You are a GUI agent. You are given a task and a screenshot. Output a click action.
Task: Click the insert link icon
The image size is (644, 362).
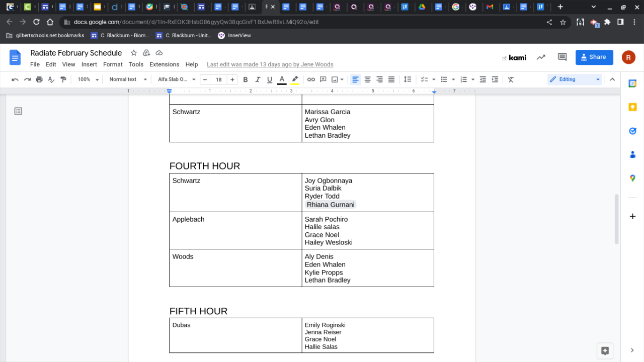click(x=311, y=79)
